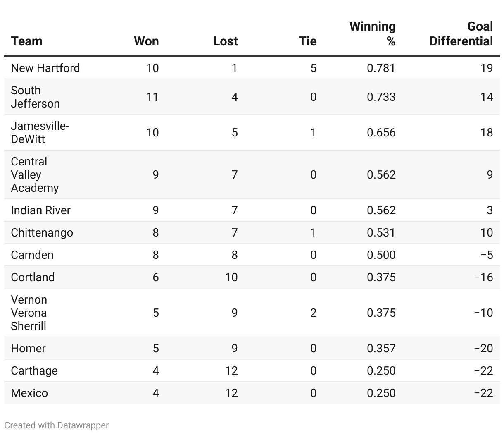Click the Mexico team name
This screenshot has width=504, height=435.
point(29,393)
